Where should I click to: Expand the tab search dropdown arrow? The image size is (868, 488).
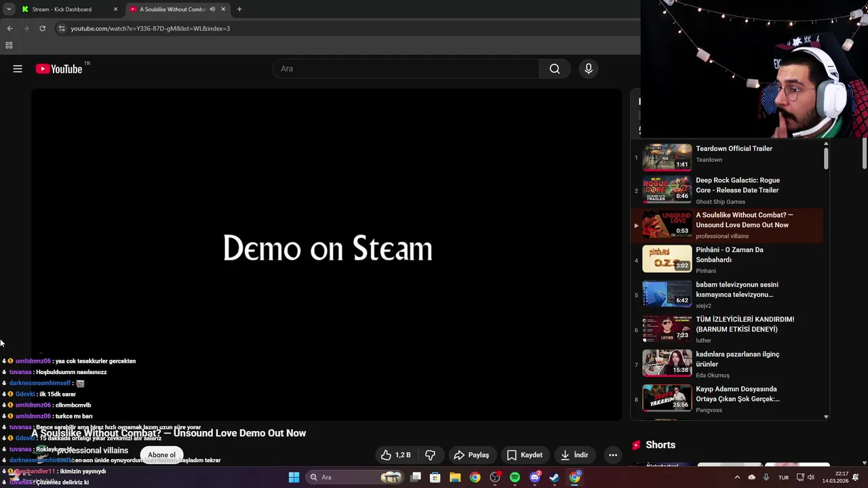[9, 9]
